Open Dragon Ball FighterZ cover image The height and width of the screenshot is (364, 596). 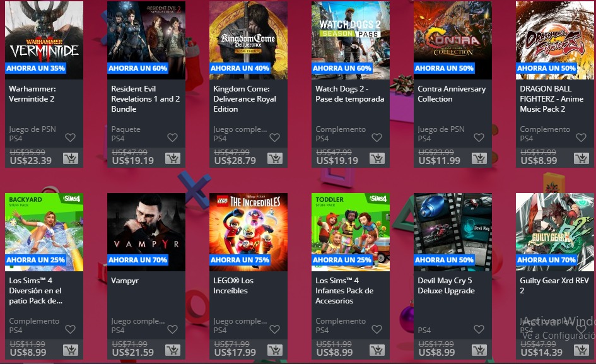tap(555, 40)
